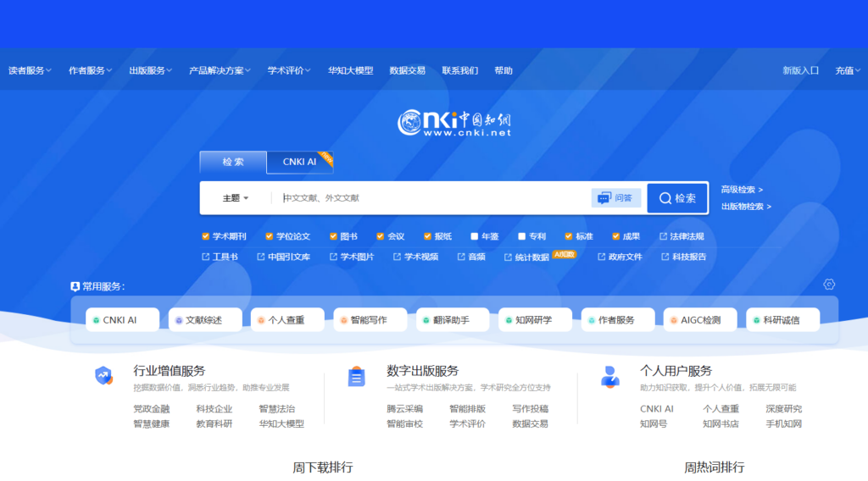Viewport: 868px width, 481px height.
Task: Open 知网书店 link
Action: 721,424
